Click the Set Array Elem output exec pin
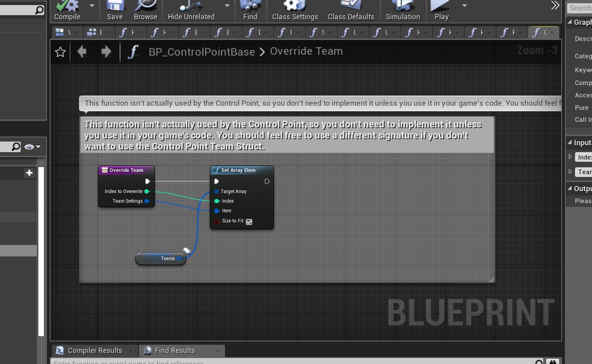This screenshot has width=592, height=364. 267,182
